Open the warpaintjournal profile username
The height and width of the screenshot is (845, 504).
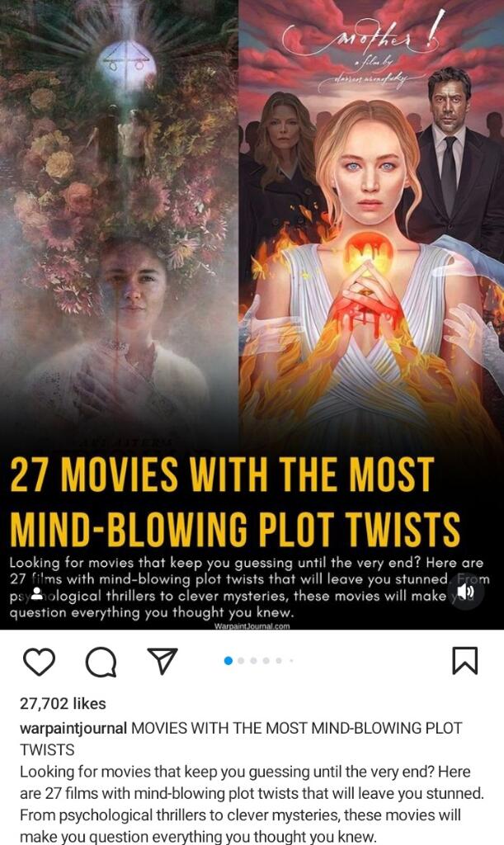click(x=73, y=728)
